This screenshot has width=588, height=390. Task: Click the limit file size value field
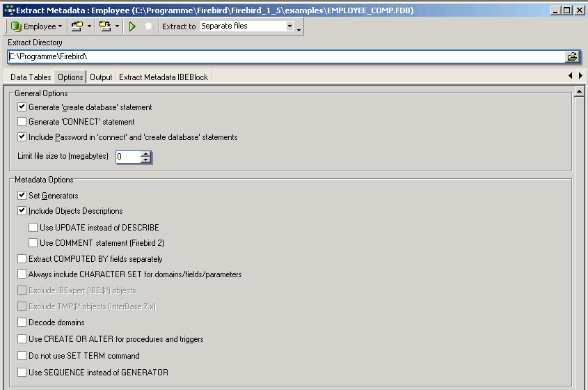tap(128, 157)
